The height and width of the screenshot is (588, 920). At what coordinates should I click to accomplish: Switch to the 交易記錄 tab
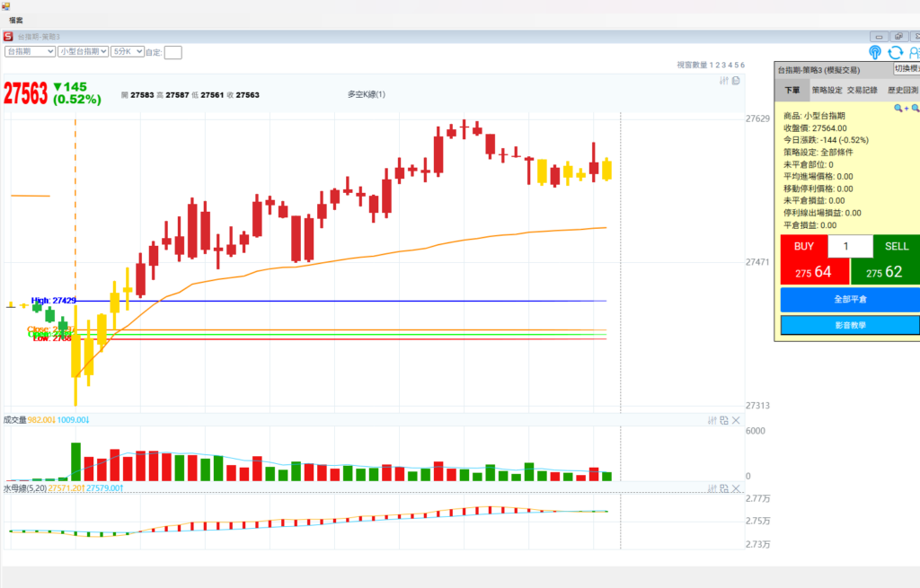862,90
